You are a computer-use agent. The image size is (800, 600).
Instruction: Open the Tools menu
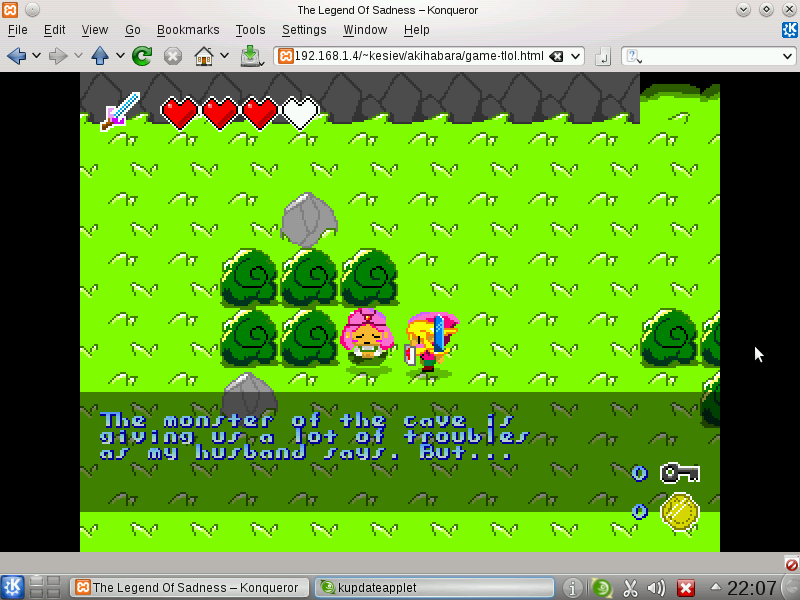coord(250,30)
